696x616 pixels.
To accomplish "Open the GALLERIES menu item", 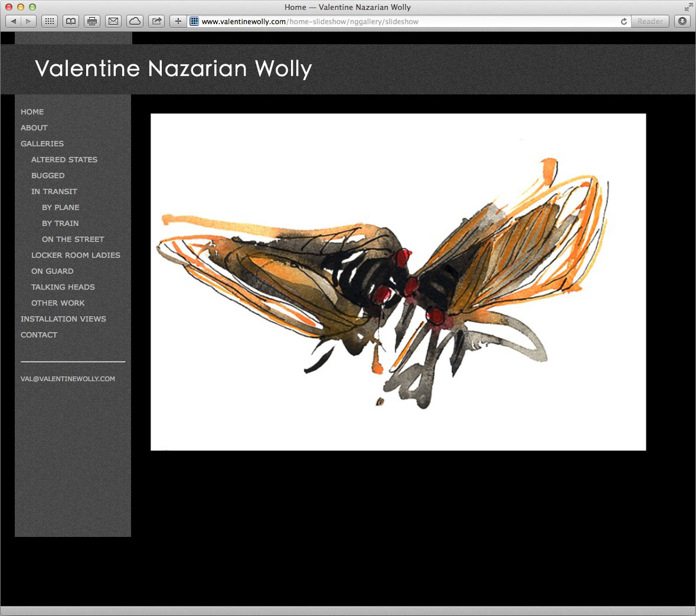I will pos(42,143).
